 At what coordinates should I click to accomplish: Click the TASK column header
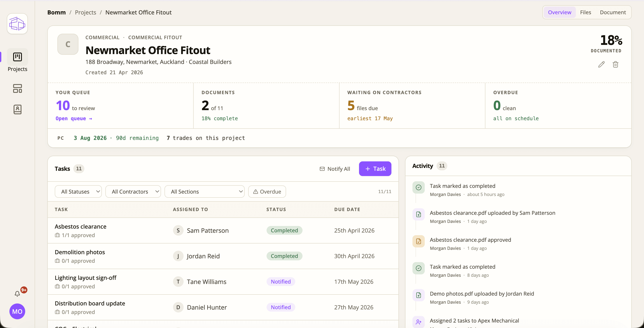(61, 209)
